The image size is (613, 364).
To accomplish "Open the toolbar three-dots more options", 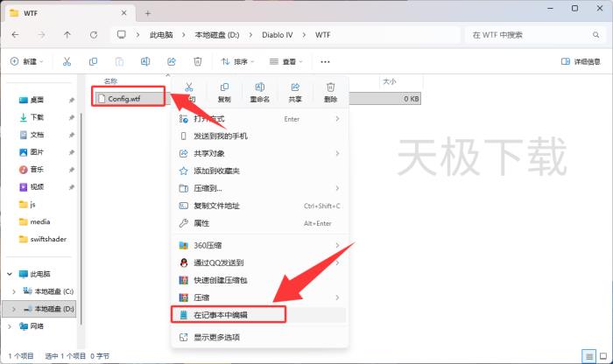I will click(325, 62).
